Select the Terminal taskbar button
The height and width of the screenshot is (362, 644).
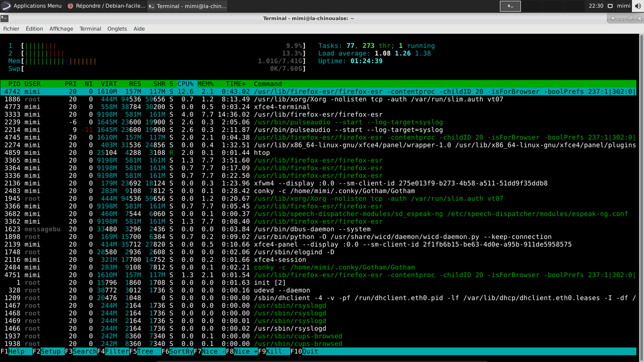point(187,6)
